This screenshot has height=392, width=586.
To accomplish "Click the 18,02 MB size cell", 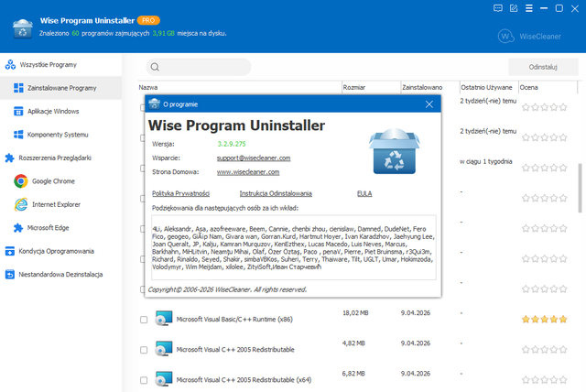I will click(355, 313).
